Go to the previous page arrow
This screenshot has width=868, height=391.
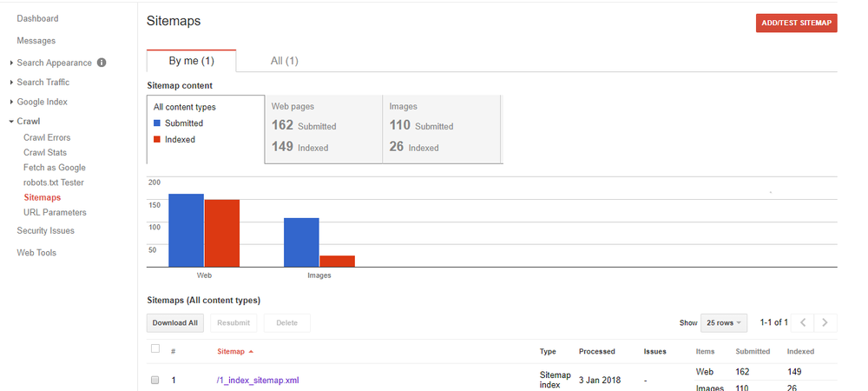(803, 323)
